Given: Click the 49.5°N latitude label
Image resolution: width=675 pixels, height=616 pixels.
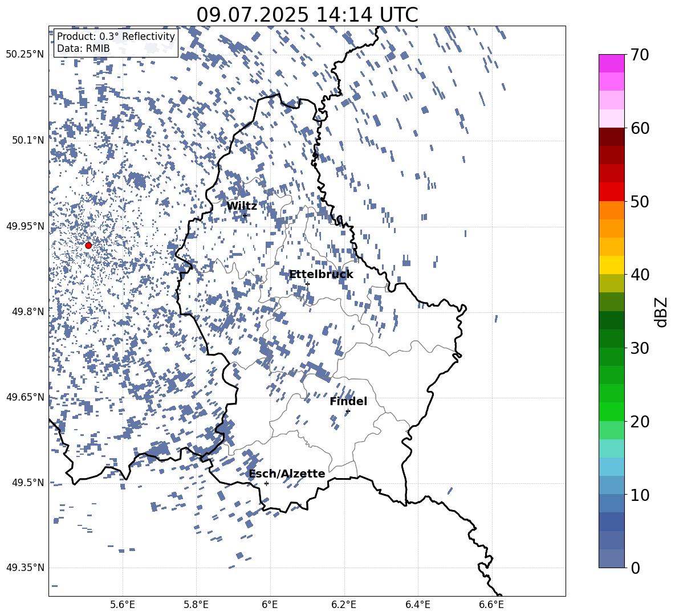Looking at the screenshot, I should pyautogui.click(x=27, y=483).
